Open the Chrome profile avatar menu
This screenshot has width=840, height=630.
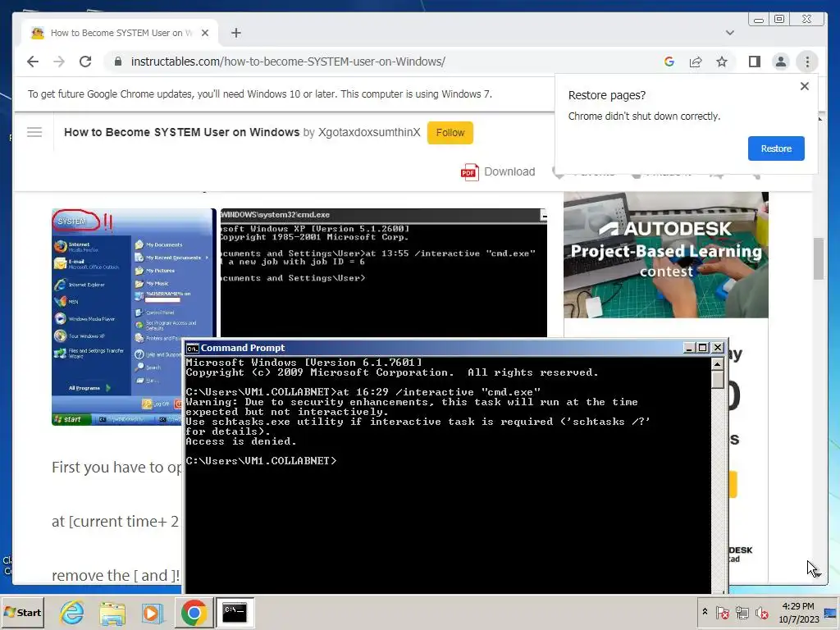(x=781, y=62)
